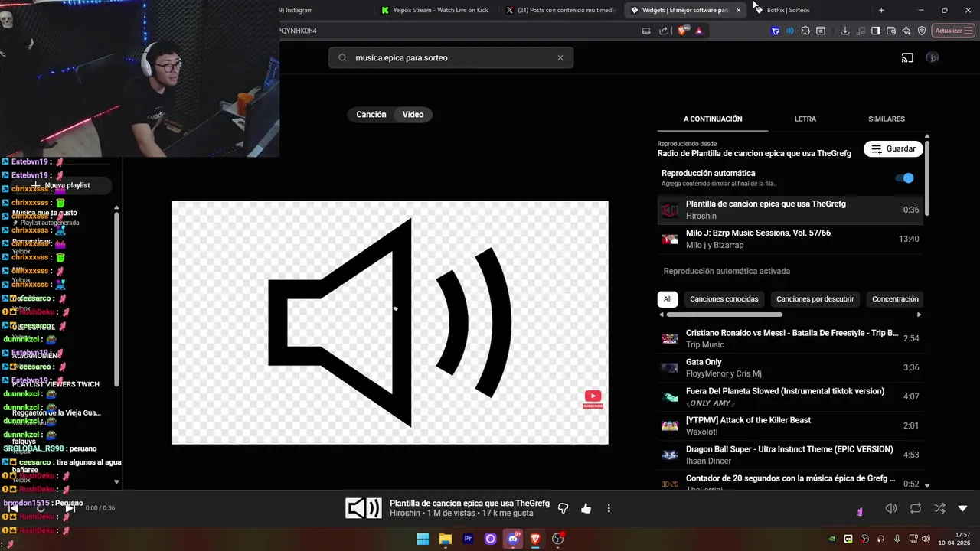Click the sound wave extension icon
This screenshot has height=551, width=980.
[x=790, y=31]
